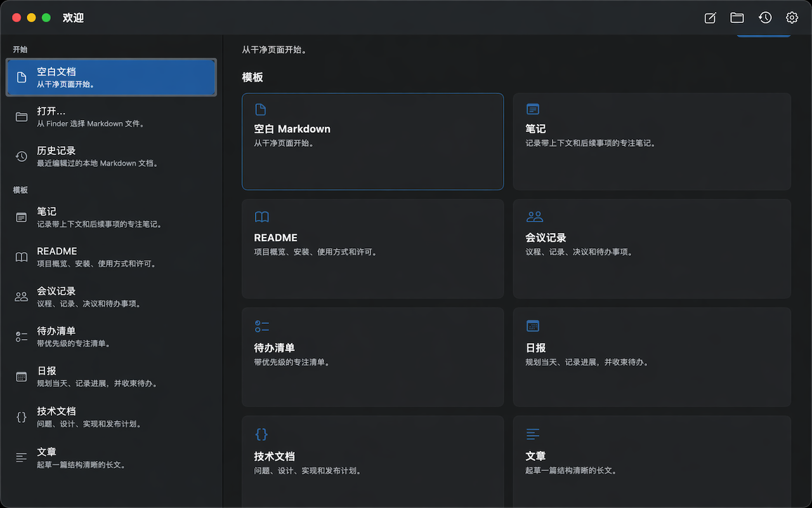
Task: Click sidebar text 带优先级的专注清单。
Action: click(75, 344)
